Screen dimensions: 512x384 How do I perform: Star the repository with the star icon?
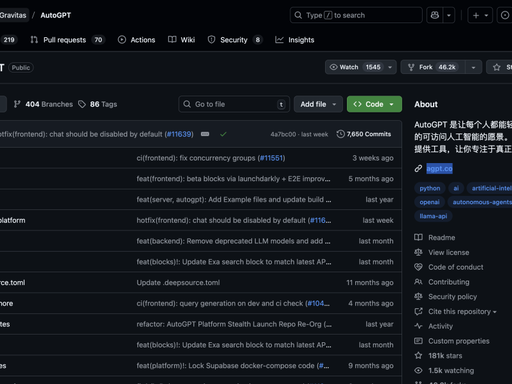(497, 67)
